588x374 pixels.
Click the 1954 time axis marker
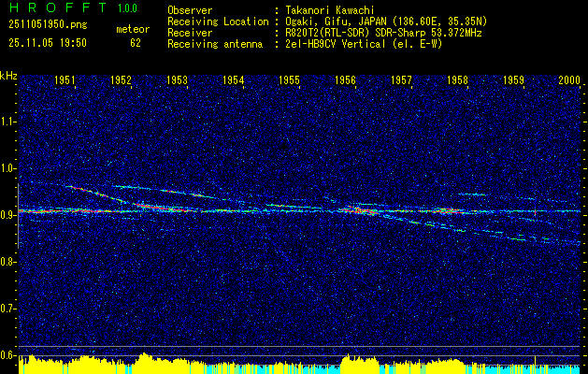(x=234, y=79)
